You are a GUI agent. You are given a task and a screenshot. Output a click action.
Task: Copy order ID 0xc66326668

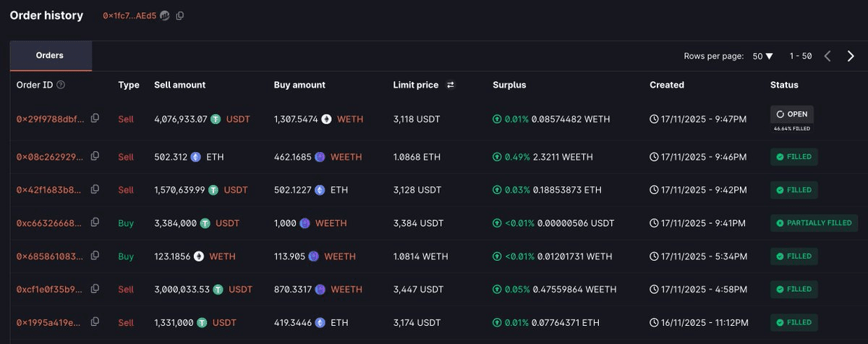click(x=95, y=223)
